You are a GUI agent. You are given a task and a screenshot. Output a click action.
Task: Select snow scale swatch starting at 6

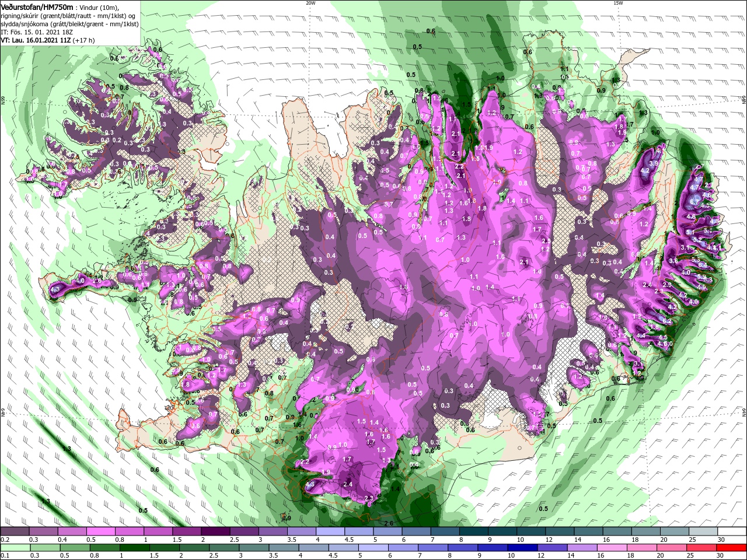click(416, 531)
